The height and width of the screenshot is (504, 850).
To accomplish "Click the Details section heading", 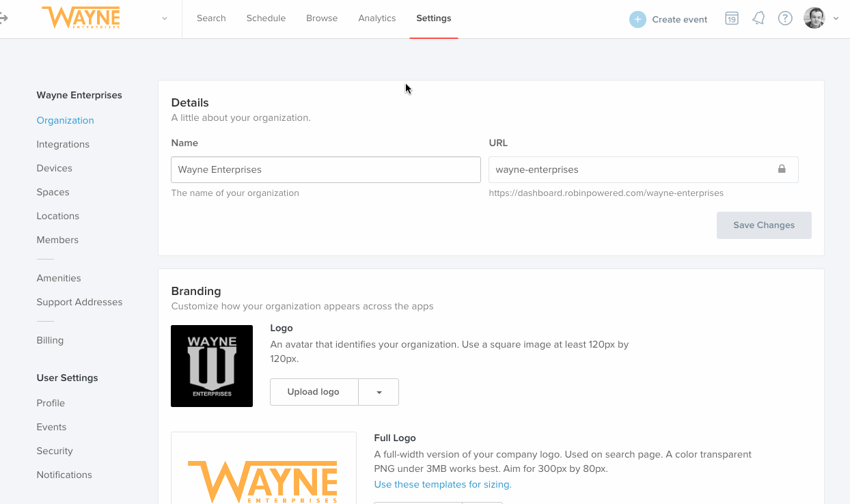I will [190, 102].
